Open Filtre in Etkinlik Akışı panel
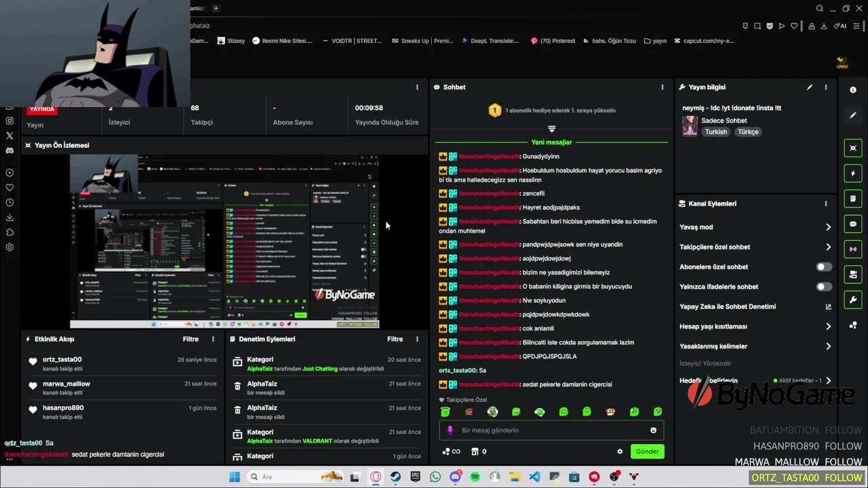868x488 pixels. click(x=191, y=339)
